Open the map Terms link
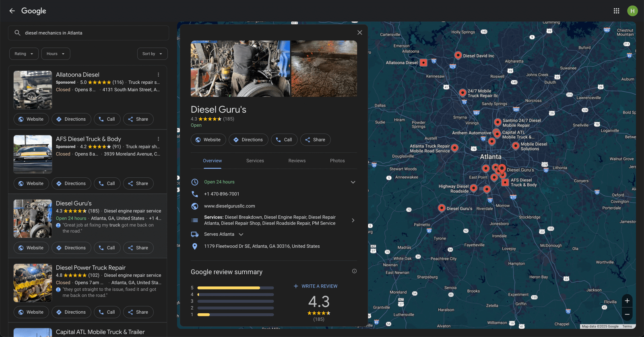Screen dimensions: 644x337 click(x=627, y=327)
